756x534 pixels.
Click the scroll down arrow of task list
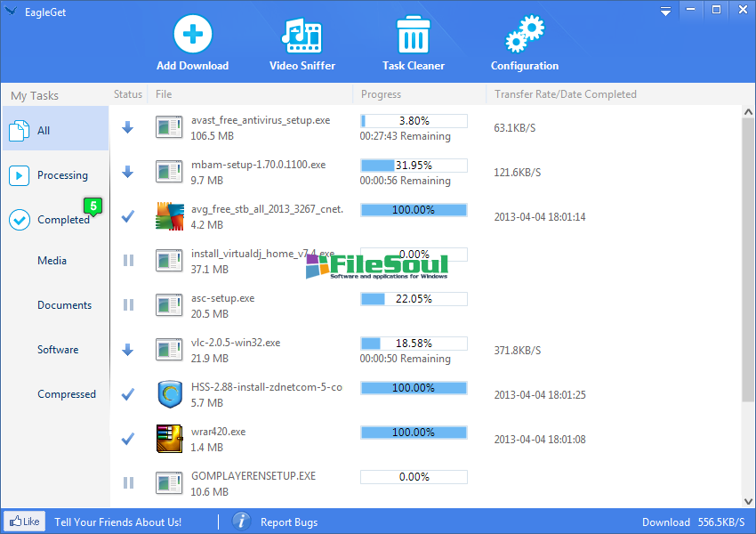747,500
